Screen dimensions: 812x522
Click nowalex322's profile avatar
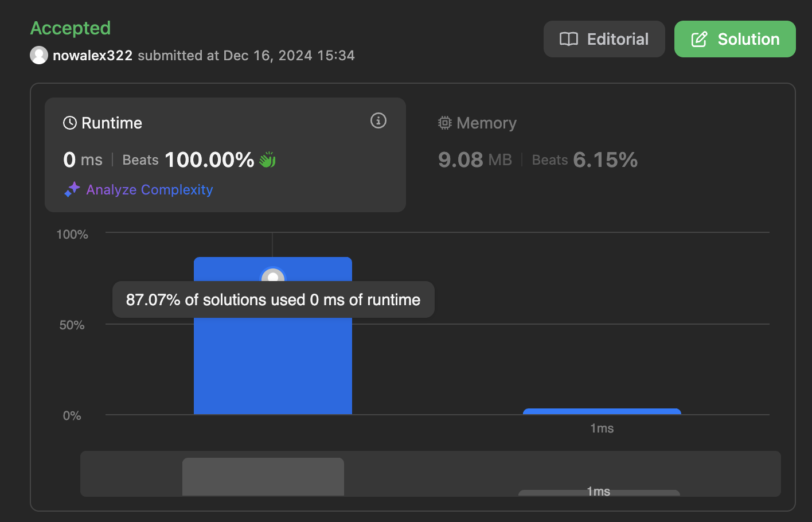coord(38,55)
